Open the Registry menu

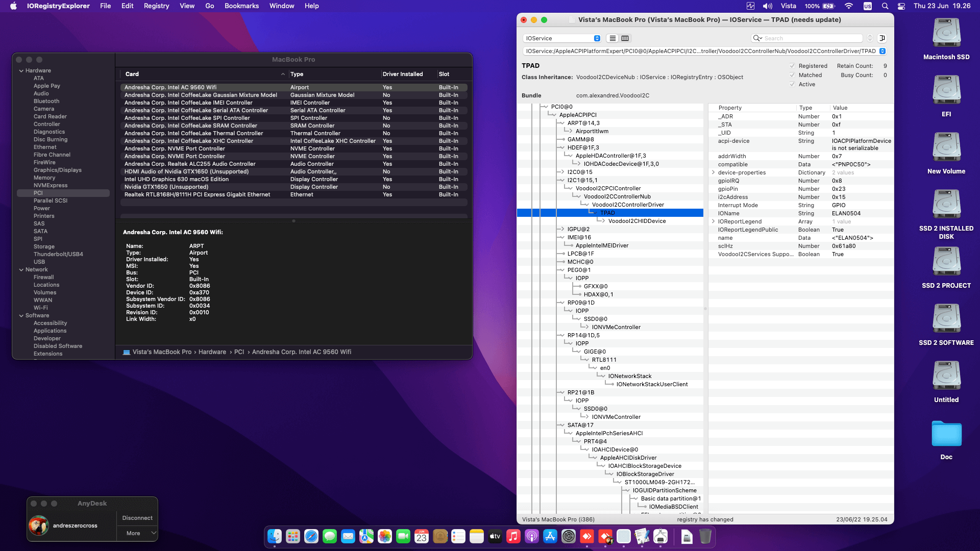[156, 6]
